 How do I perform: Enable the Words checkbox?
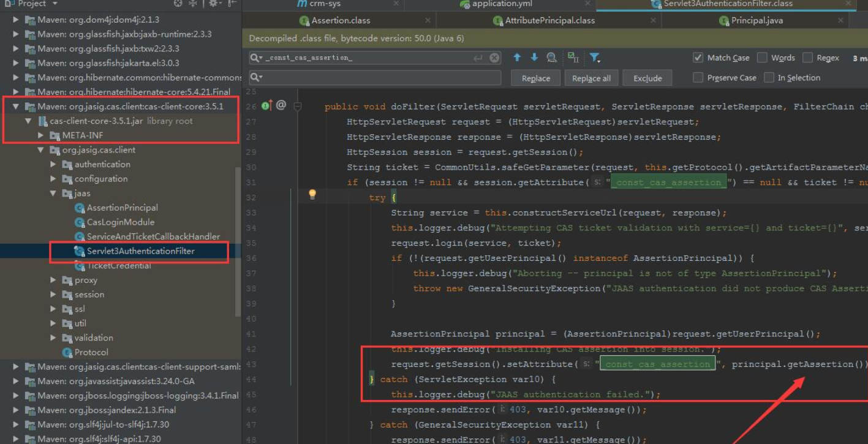tap(762, 58)
